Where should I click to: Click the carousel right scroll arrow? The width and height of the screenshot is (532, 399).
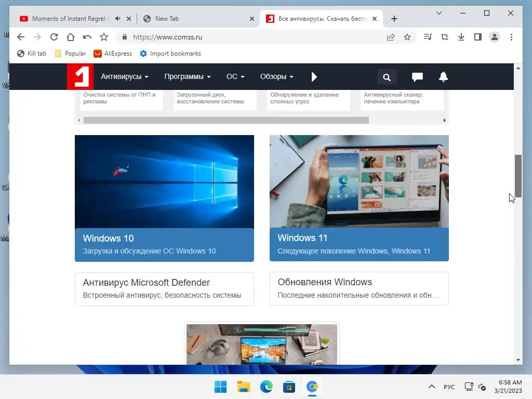(445, 120)
